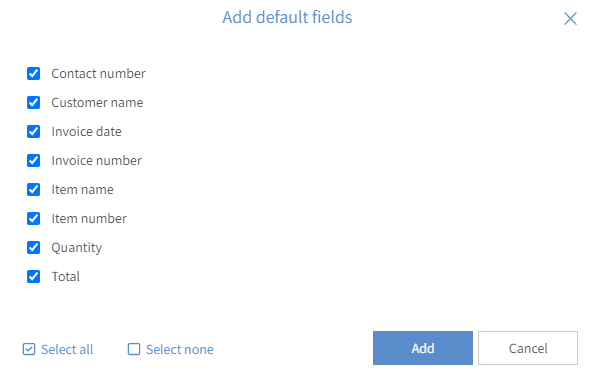This screenshot has width=591, height=381.
Task: Toggle the Invoice date checkbox
Action: point(34,132)
